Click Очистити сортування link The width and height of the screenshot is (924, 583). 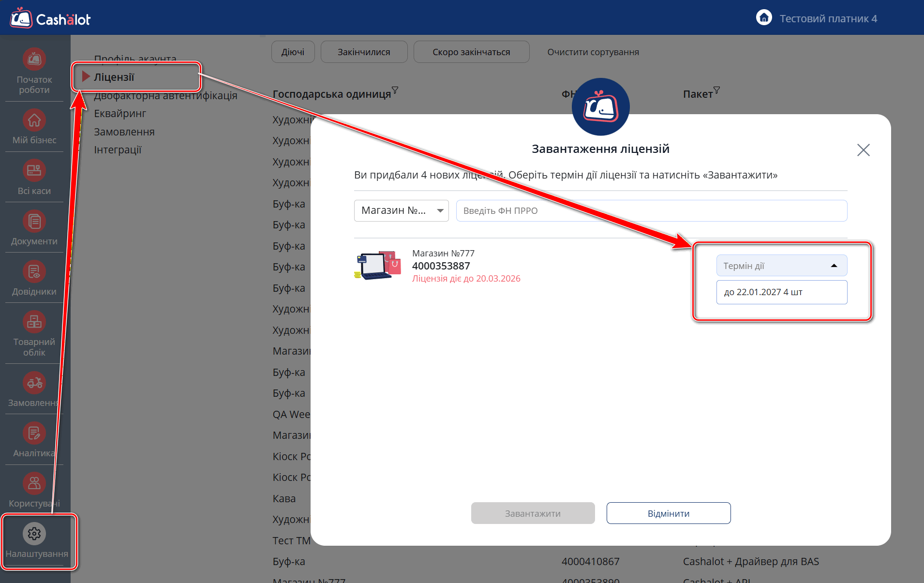tap(593, 52)
